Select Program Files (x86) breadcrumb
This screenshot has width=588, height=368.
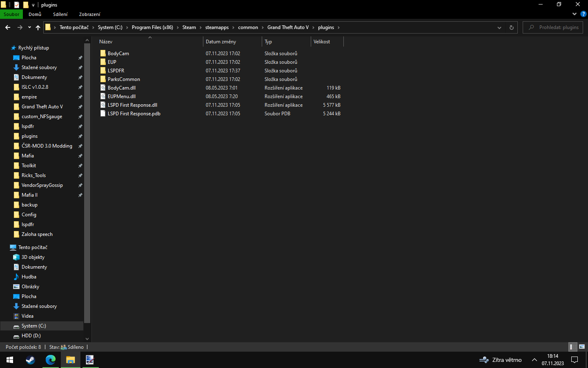(x=152, y=27)
